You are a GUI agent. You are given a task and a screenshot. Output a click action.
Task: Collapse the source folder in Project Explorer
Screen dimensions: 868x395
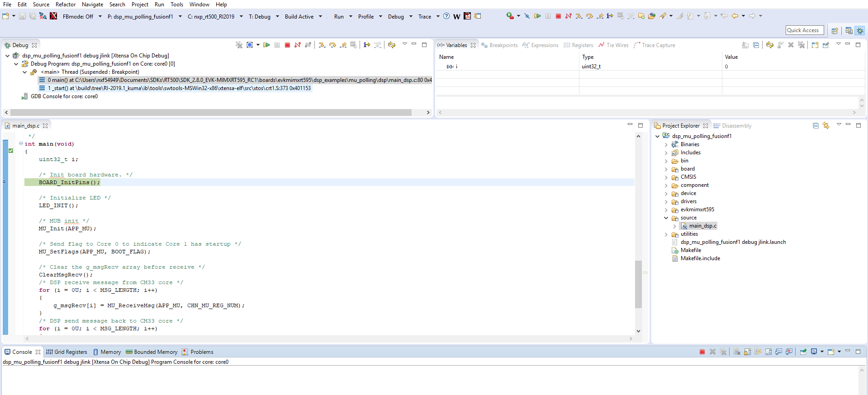pyautogui.click(x=666, y=218)
